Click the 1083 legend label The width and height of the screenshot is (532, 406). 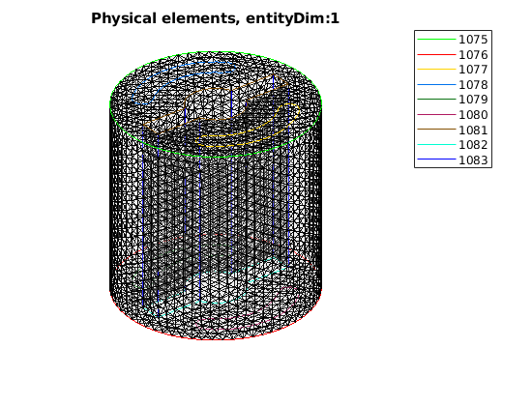473,160
